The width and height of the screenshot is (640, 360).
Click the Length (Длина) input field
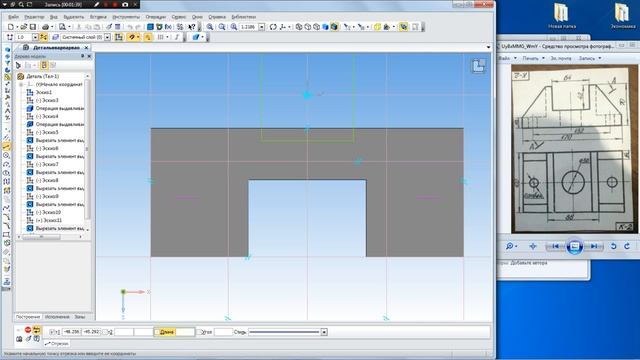(x=185, y=332)
